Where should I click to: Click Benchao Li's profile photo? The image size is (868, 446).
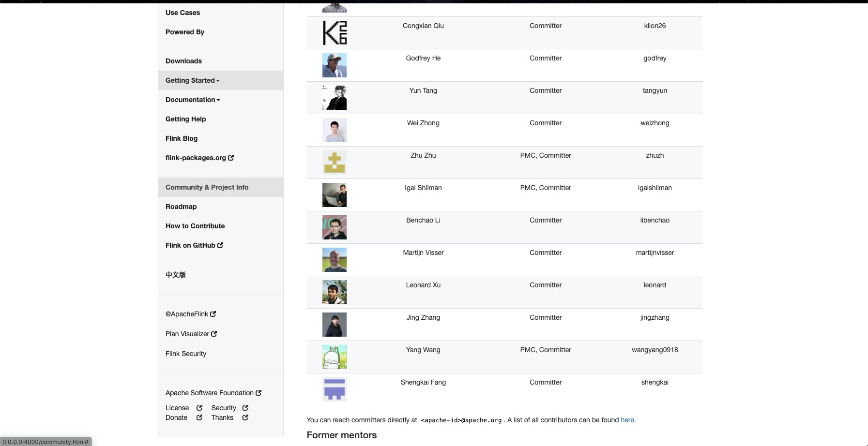tap(335, 227)
